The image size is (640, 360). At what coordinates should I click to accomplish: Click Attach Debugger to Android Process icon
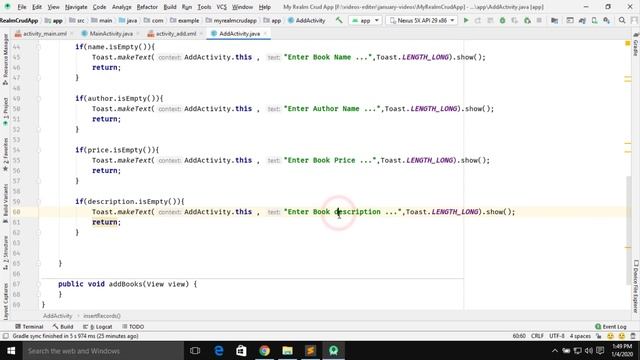coord(527,20)
